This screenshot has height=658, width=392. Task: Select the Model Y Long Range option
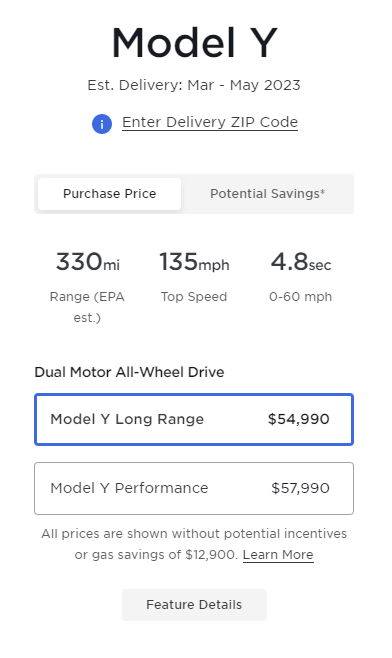194,419
